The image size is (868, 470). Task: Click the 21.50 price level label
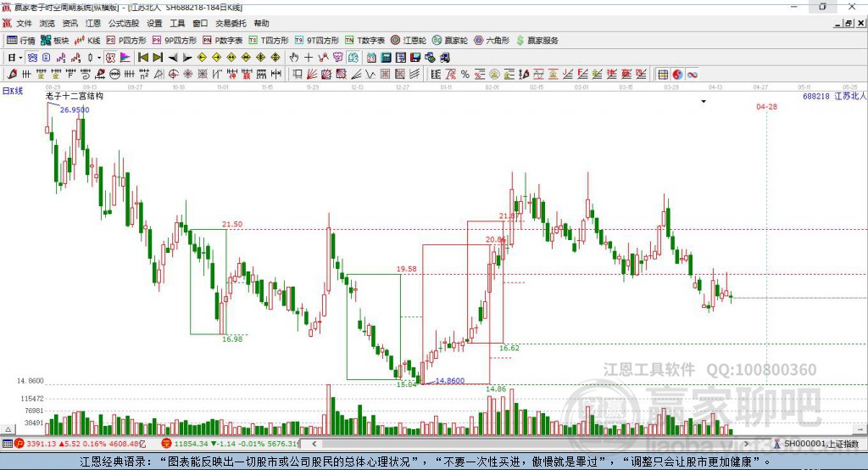[x=232, y=224]
